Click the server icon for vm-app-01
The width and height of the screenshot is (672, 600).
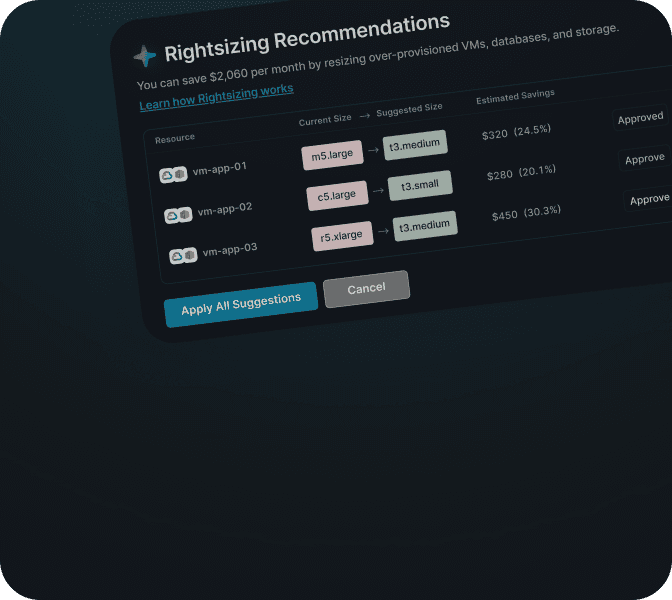[180, 174]
